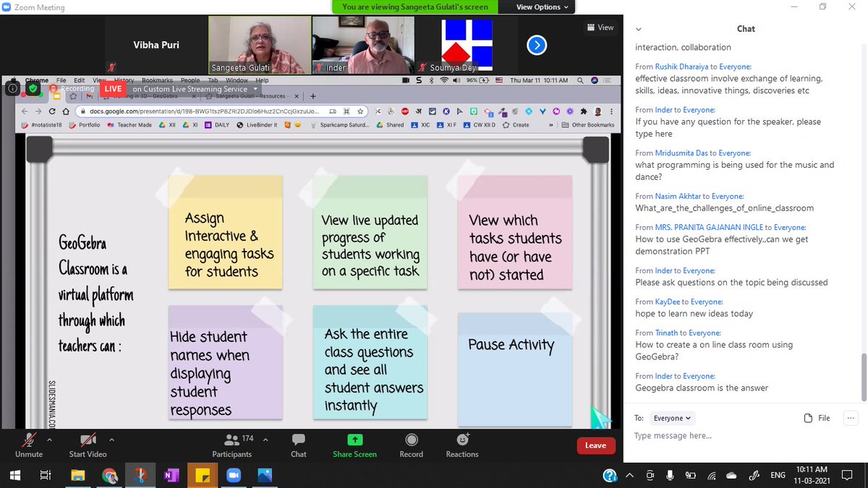Viewport: 868px width, 488px height.
Task: Click the new tab plus in shared Chrome
Action: click(x=312, y=95)
